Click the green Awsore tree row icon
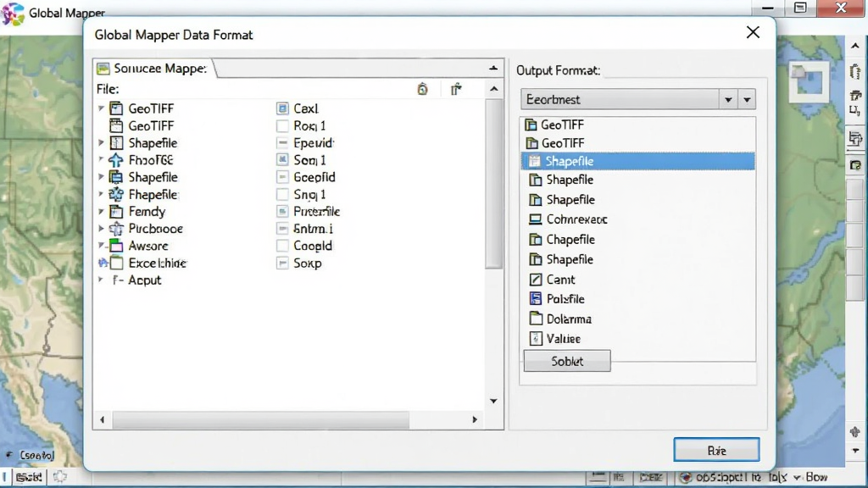 click(115, 246)
